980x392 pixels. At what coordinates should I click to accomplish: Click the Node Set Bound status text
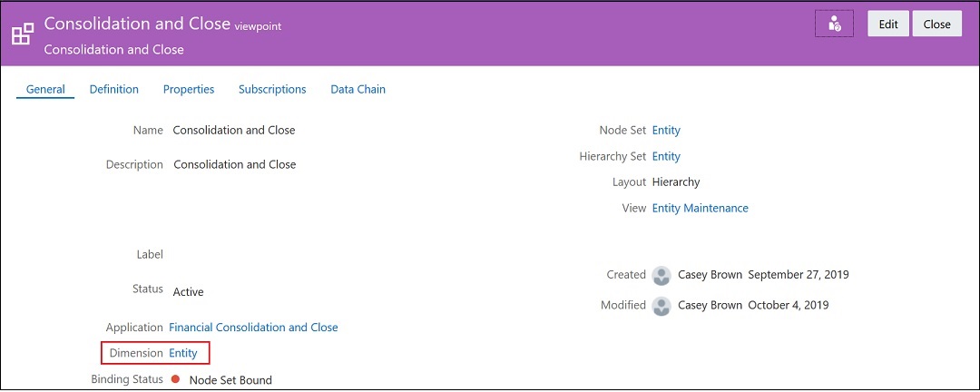[230, 380]
